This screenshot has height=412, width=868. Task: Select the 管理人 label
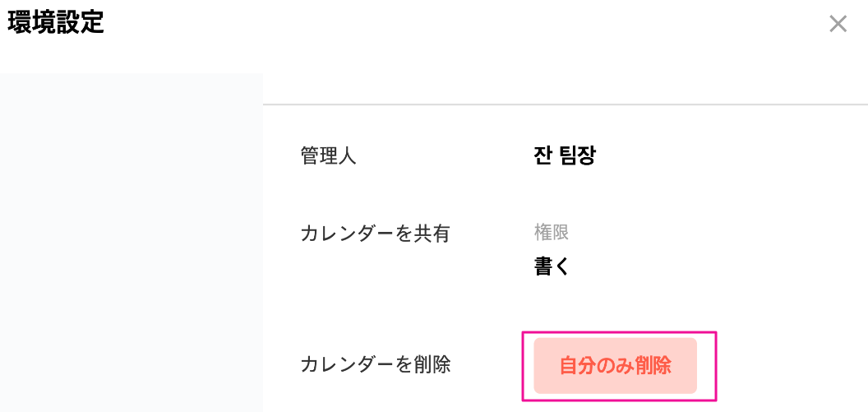click(x=329, y=155)
